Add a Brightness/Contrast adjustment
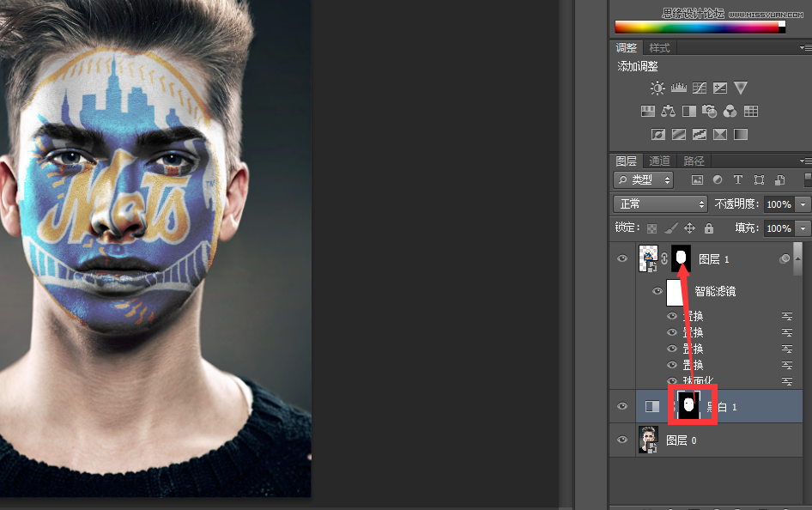Image resolution: width=812 pixels, height=510 pixels. pyautogui.click(x=657, y=88)
